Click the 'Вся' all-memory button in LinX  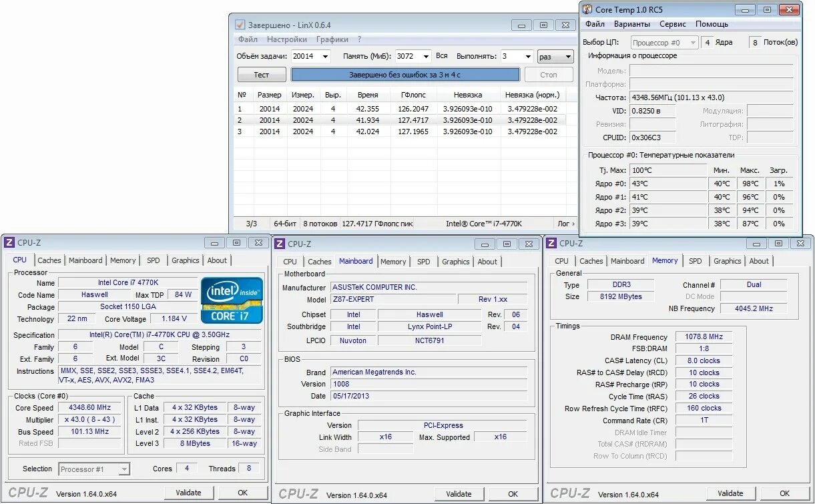(x=441, y=56)
